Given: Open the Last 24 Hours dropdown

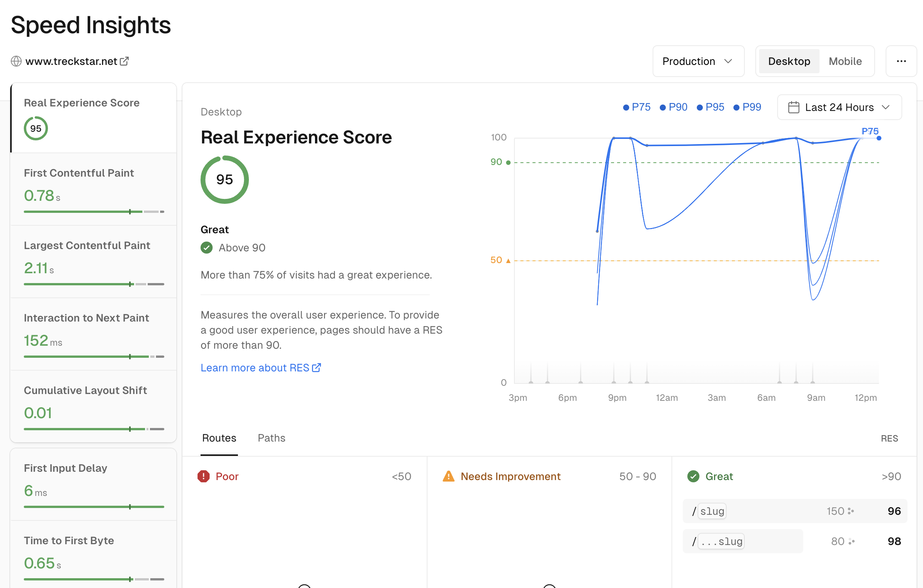Looking at the screenshot, I should 839,107.
